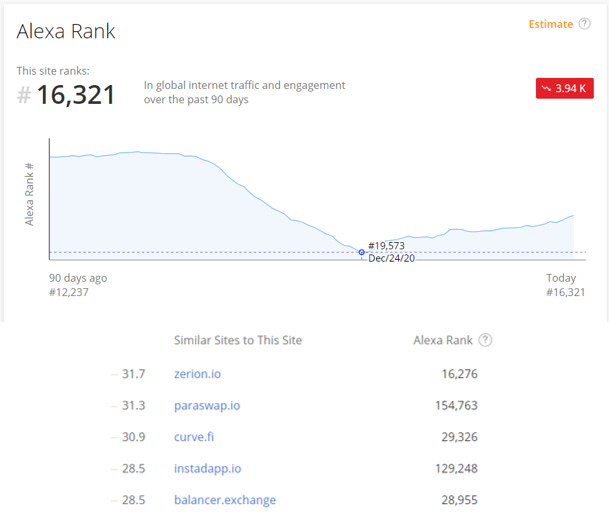This screenshot has height=524, width=609.
Task: Click the '90 days ago' axis label
Action: pos(78,278)
